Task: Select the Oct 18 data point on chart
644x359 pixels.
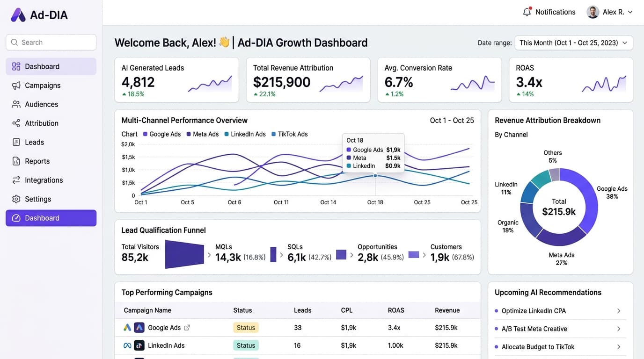Action: tap(375, 176)
